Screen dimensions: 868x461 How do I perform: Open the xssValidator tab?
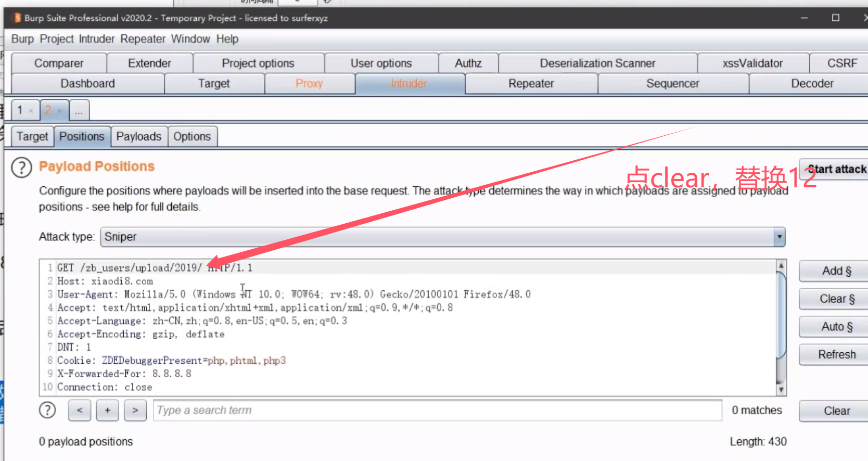pyautogui.click(x=752, y=63)
